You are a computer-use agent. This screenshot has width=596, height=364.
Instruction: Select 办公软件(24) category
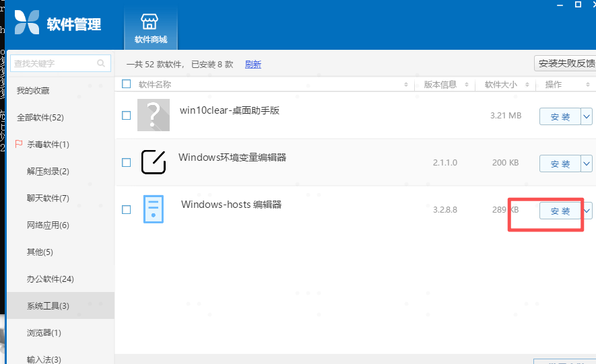(51, 279)
